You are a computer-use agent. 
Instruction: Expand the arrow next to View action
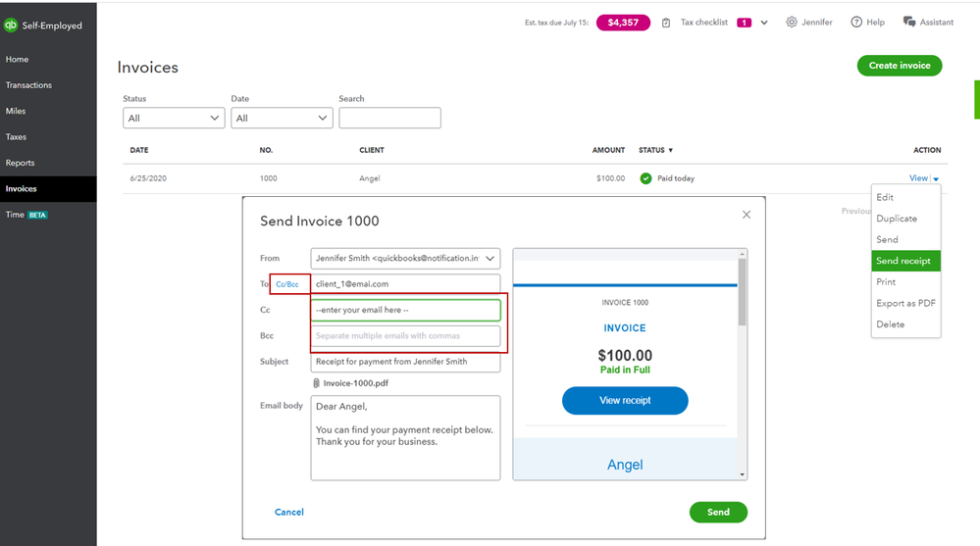tap(936, 179)
